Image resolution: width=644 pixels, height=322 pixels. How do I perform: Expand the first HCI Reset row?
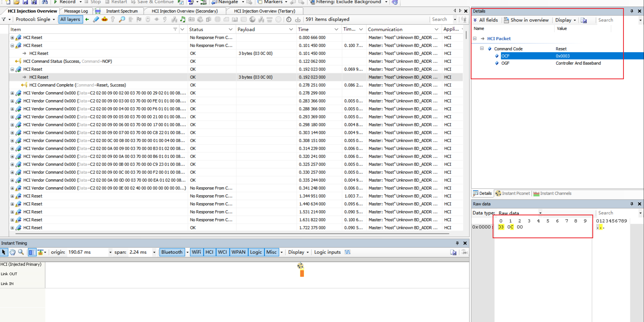(x=12, y=37)
